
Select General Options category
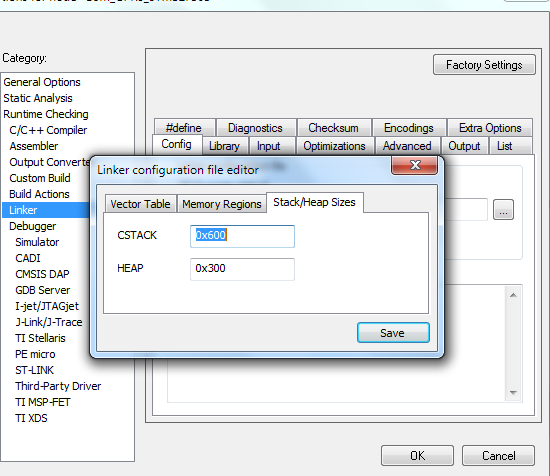[42, 82]
